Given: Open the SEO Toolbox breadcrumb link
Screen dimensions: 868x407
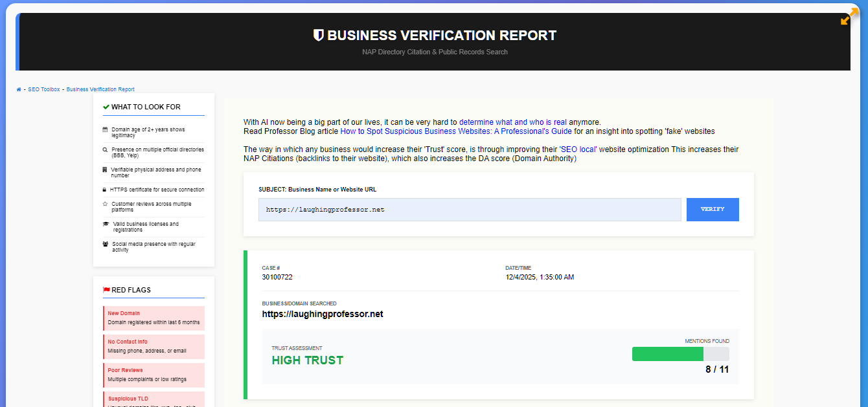Looking at the screenshot, I should pyautogui.click(x=43, y=89).
